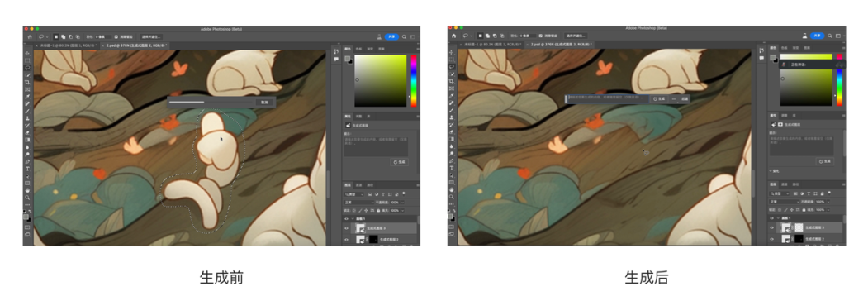Image resolution: width=868 pixels, height=301 pixels.
Task: Select the Rectangular Marquee tool in the 生成前 window
Action: (x=27, y=60)
